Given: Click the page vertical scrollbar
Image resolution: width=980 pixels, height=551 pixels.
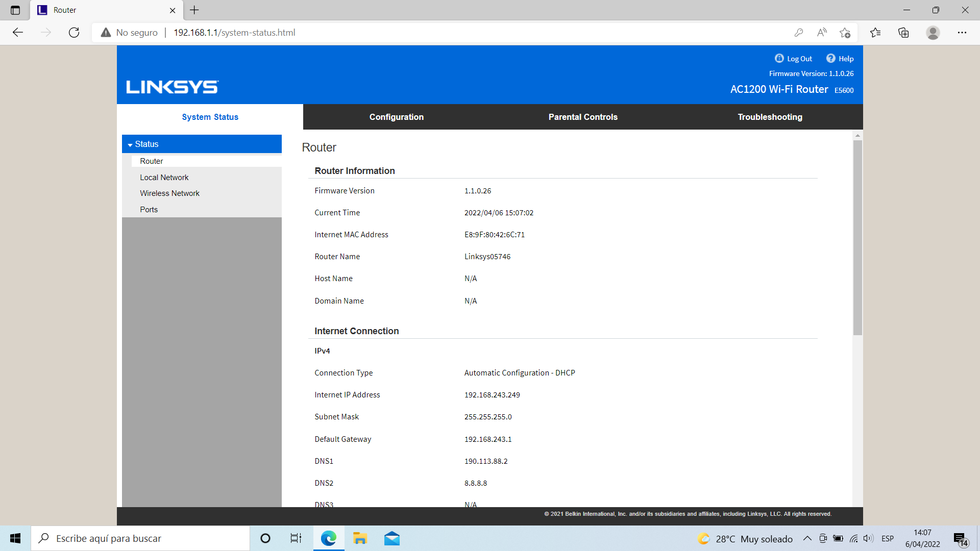Looking at the screenshot, I should (x=857, y=237).
